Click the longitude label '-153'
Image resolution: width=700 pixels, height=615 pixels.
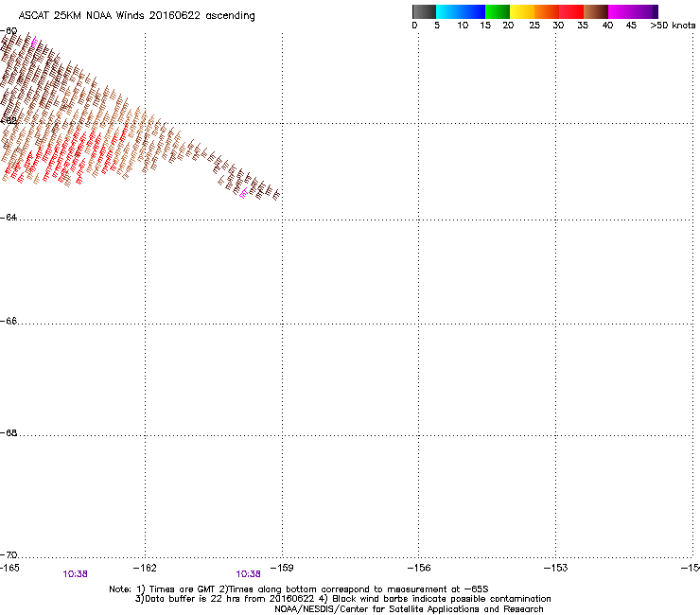click(556, 568)
